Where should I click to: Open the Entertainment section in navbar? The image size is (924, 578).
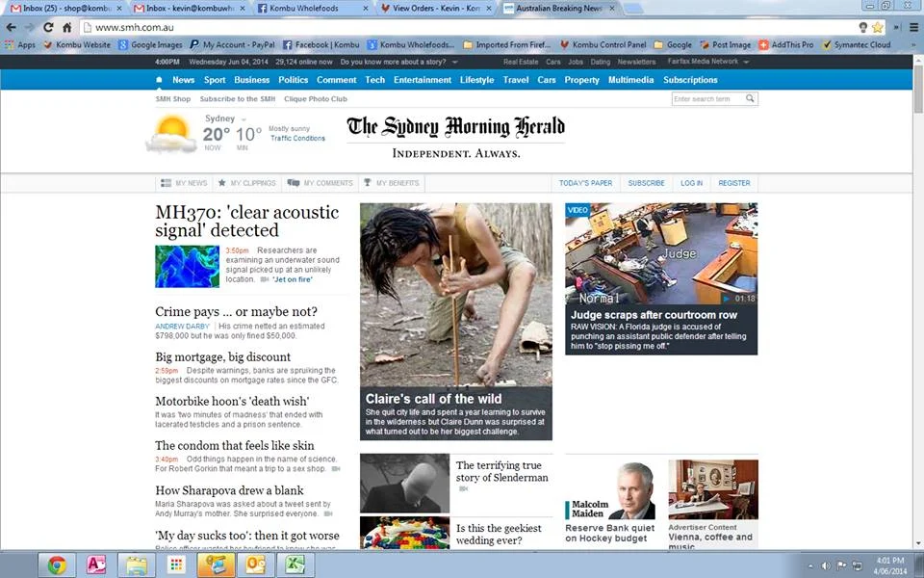coord(423,80)
